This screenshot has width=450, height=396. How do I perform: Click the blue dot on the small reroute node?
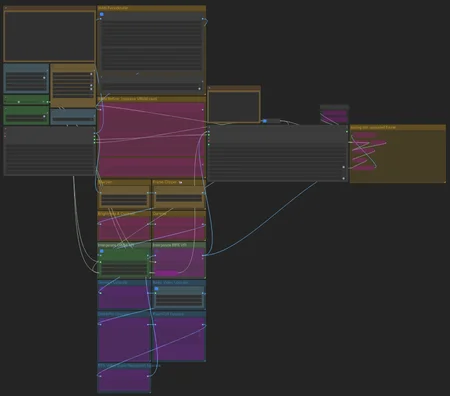click(x=265, y=121)
